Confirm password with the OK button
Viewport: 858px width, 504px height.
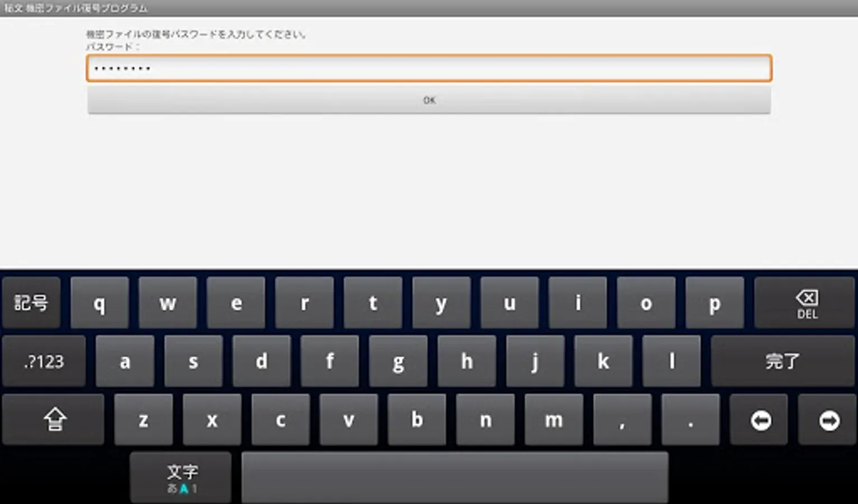[429, 100]
